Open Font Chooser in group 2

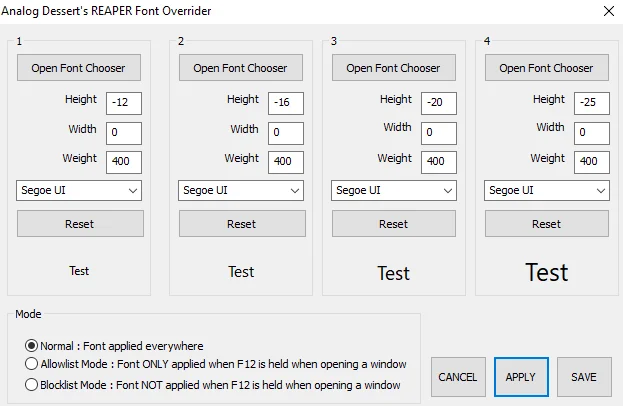[x=241, y=68]
